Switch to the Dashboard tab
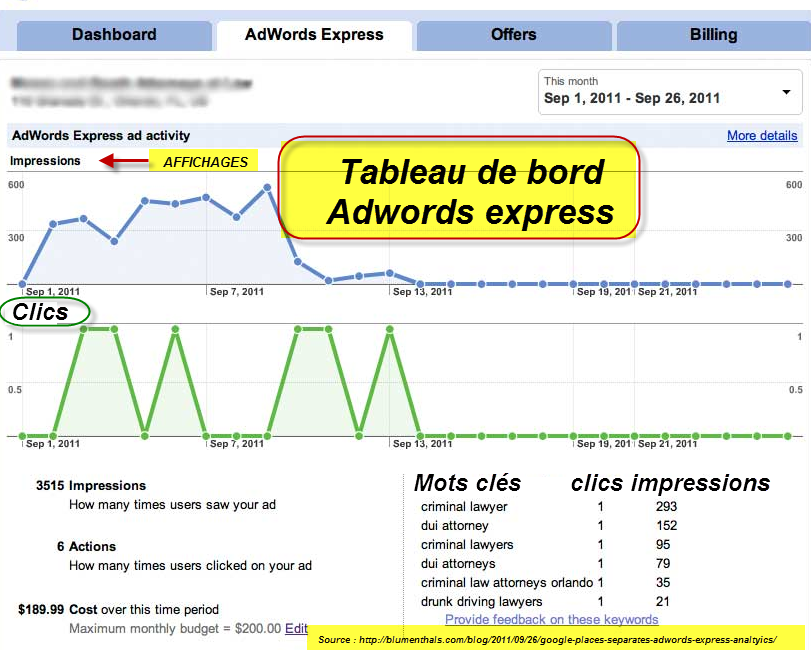The height and width of the screenshot is (650, 811). point(114,35)
